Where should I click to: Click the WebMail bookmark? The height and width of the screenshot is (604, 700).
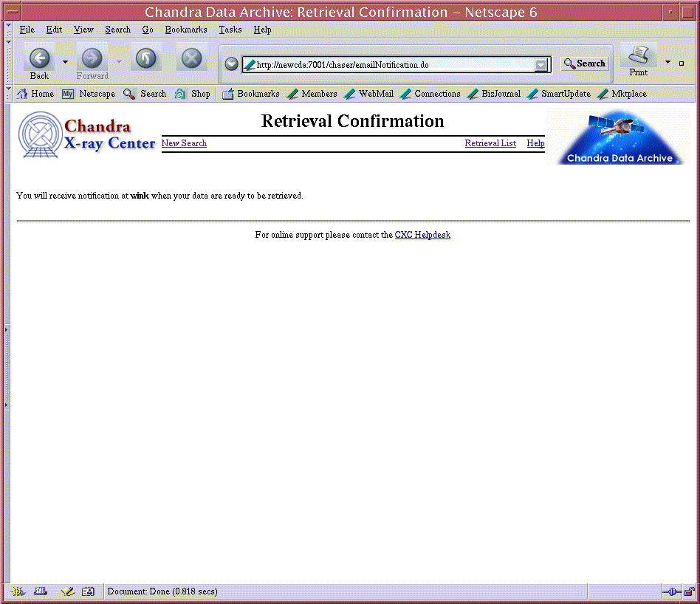tap(369, 94)
